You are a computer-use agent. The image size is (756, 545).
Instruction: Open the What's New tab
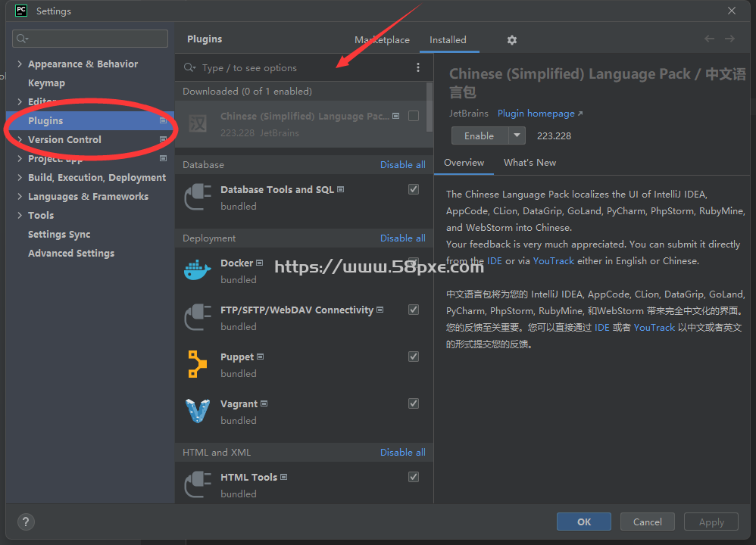point(530,163)
